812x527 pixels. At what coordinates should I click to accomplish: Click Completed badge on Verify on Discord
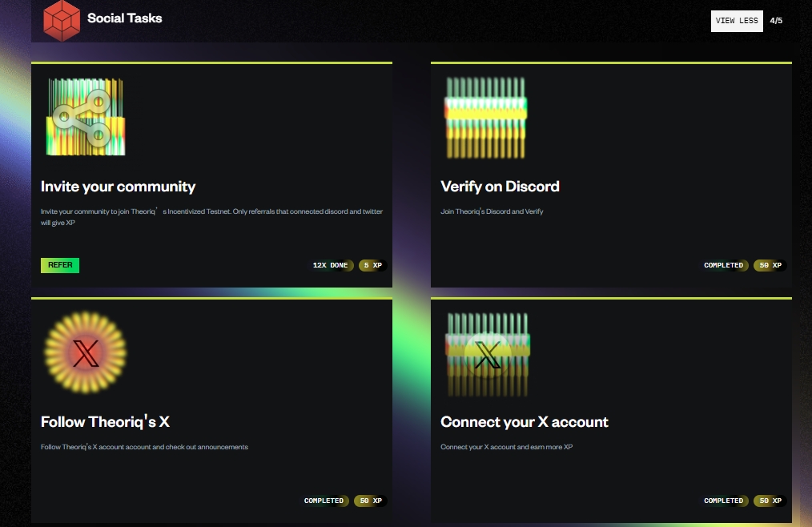723,265
